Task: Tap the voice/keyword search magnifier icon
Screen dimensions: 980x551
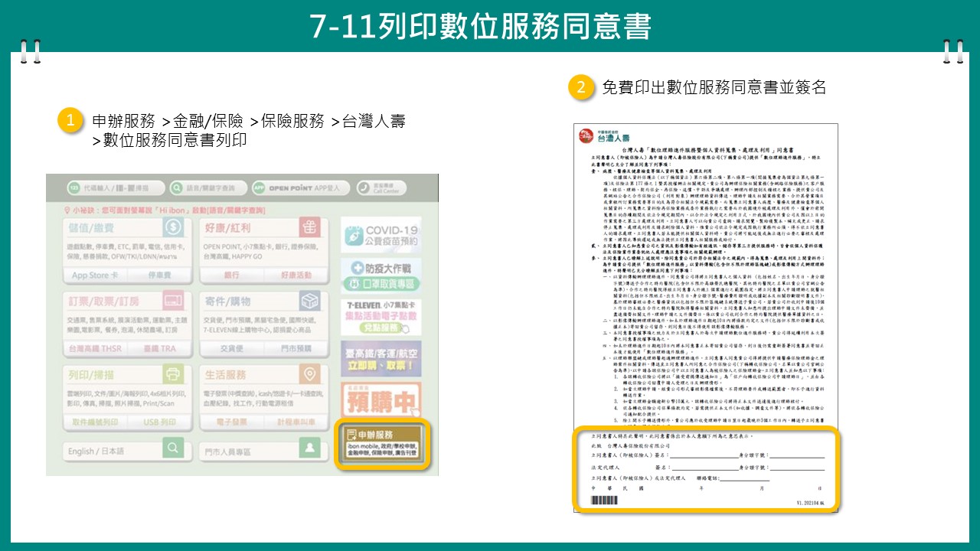Action: click(x=178, y=188)
